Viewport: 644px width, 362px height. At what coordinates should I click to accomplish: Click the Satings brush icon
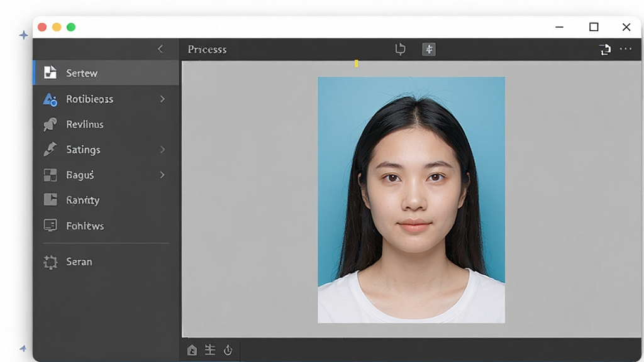click(50, 150)
